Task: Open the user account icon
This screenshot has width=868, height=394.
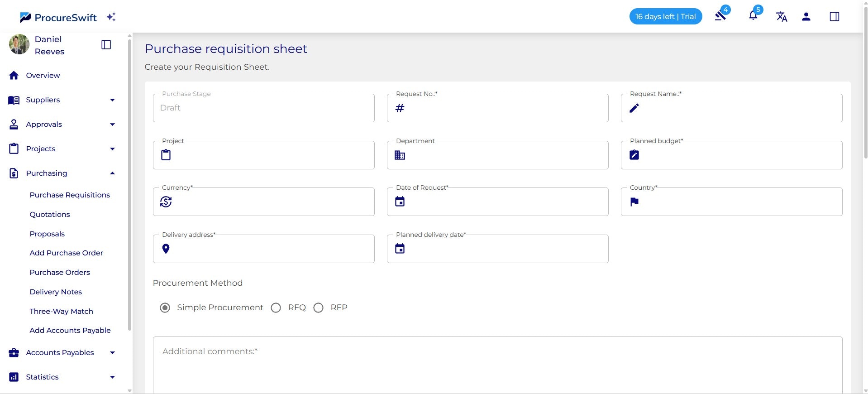Action: (806, 17)
